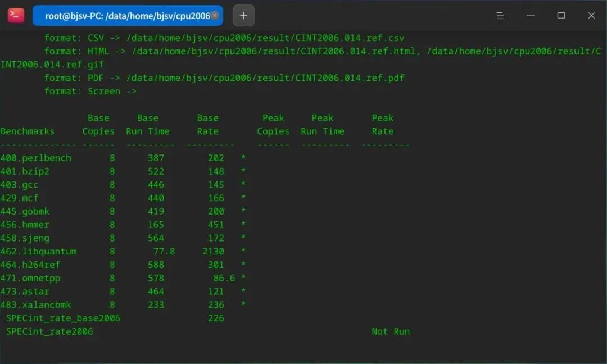Click the 429.mcf benchmark name
This screenshot has height=364, width=607.
pyautogui.click(x=19, y=198)
